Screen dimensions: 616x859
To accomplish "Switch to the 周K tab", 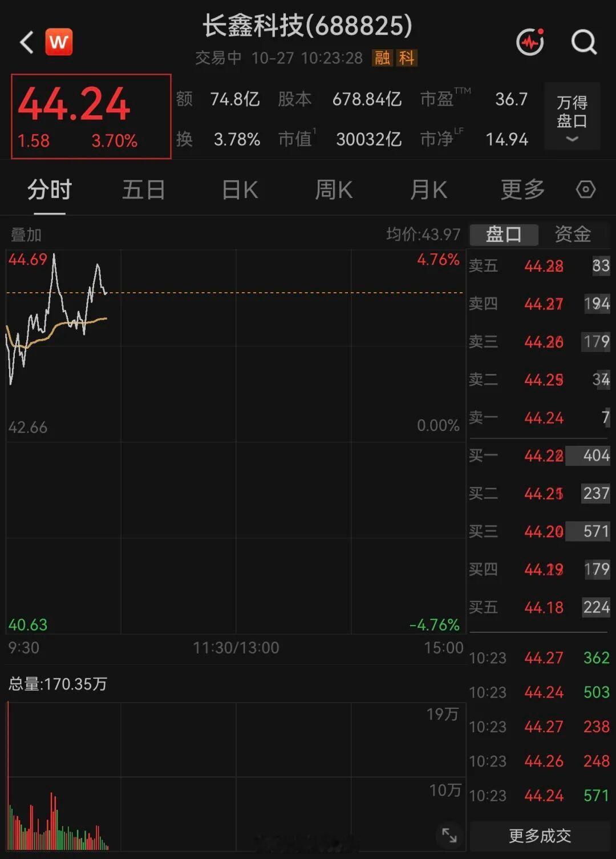I will pyautogui.click(x=334, y=189).
